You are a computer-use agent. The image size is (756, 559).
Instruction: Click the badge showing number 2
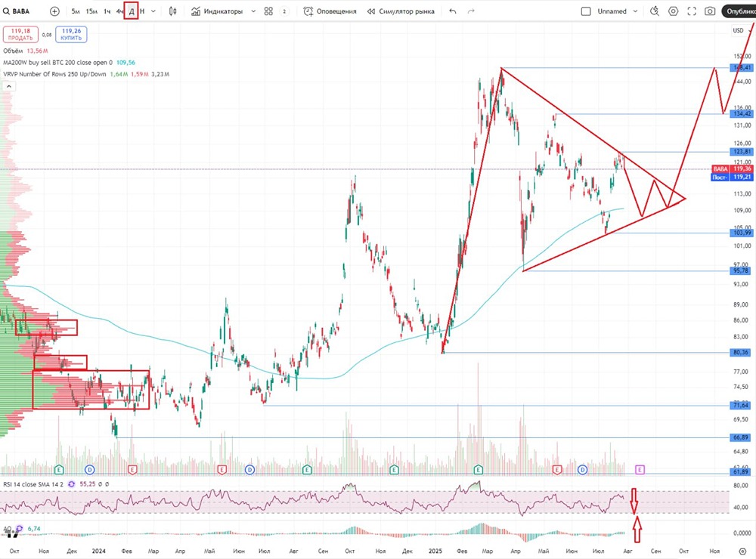[284, 11]
